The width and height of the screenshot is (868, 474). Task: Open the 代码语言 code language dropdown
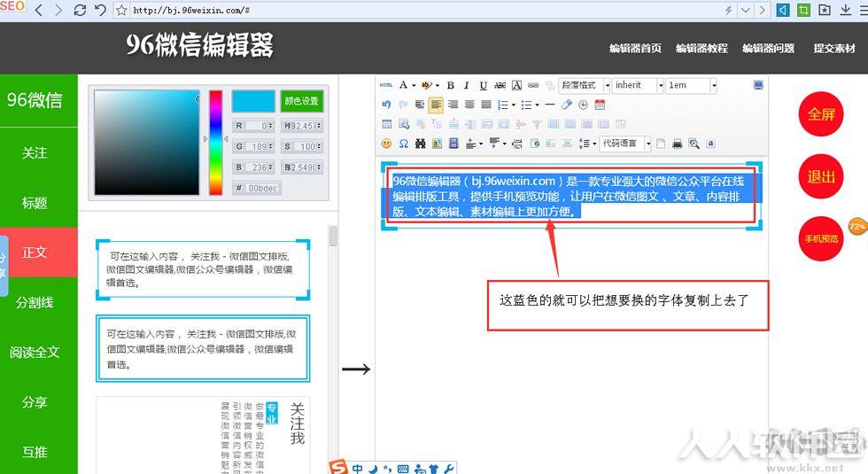[x=625, y=144]
